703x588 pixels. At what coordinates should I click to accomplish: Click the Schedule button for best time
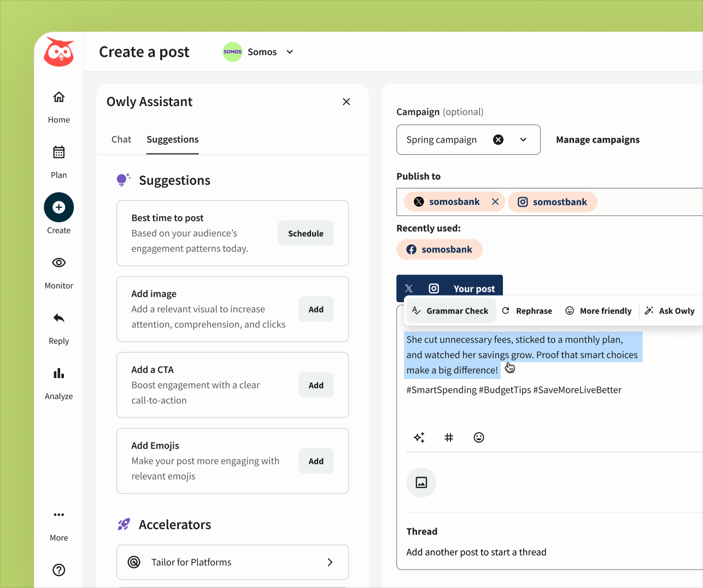click(x=306, y=233)
